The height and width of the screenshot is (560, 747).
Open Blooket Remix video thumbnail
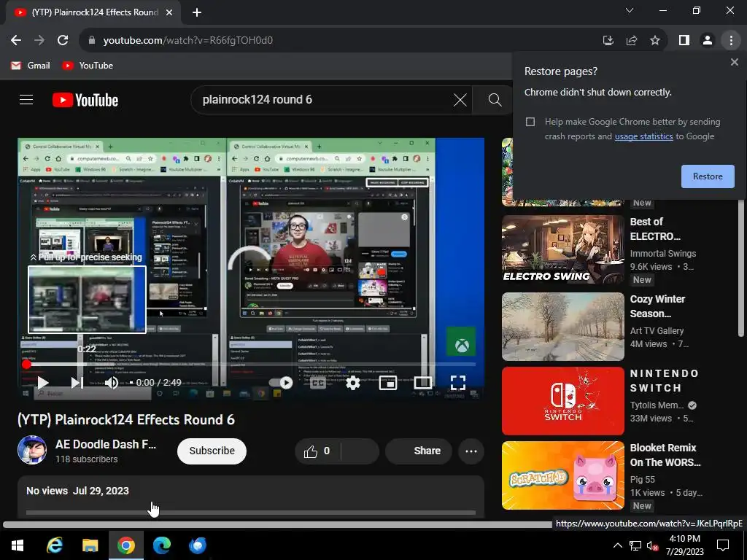point(562,475)
